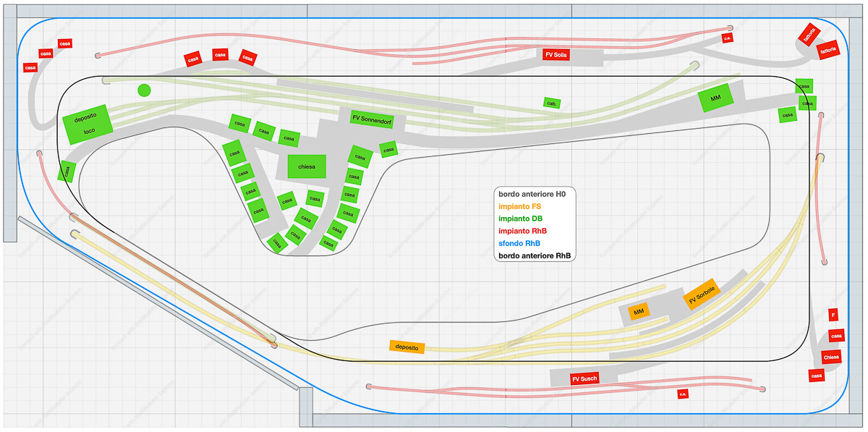
Task: Click the orange deposito block
Action: coord(407,347)
